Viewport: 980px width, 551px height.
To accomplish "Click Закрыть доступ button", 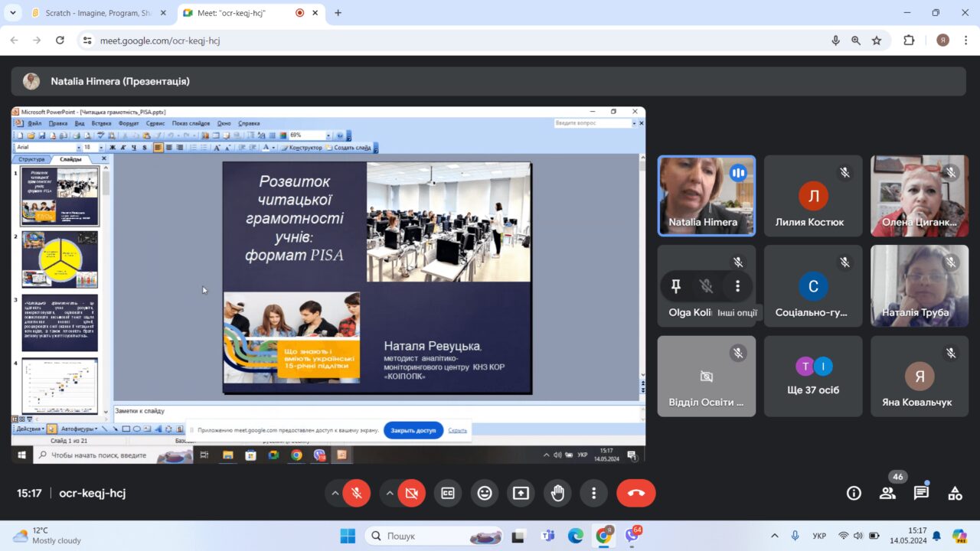I will tap(413, 430).
